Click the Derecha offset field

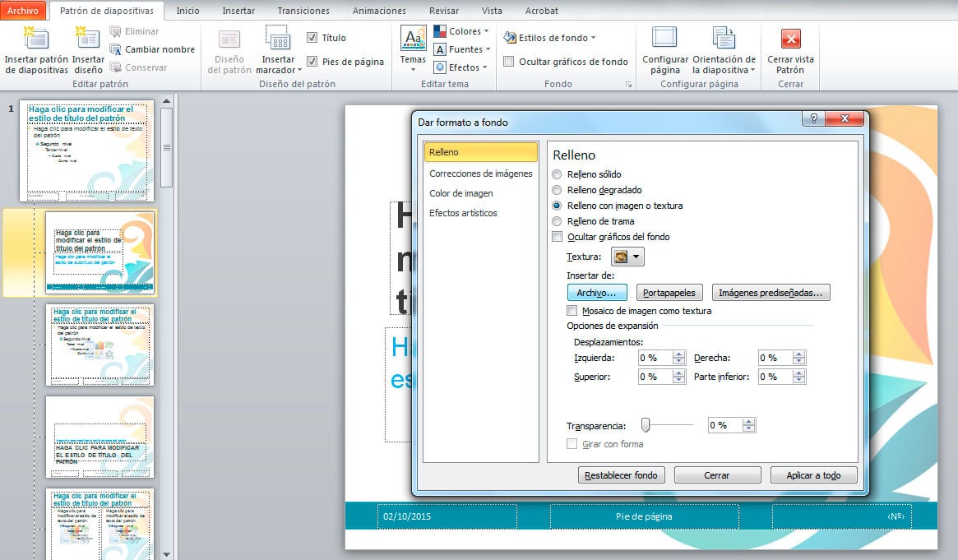(x=775, y=358)
